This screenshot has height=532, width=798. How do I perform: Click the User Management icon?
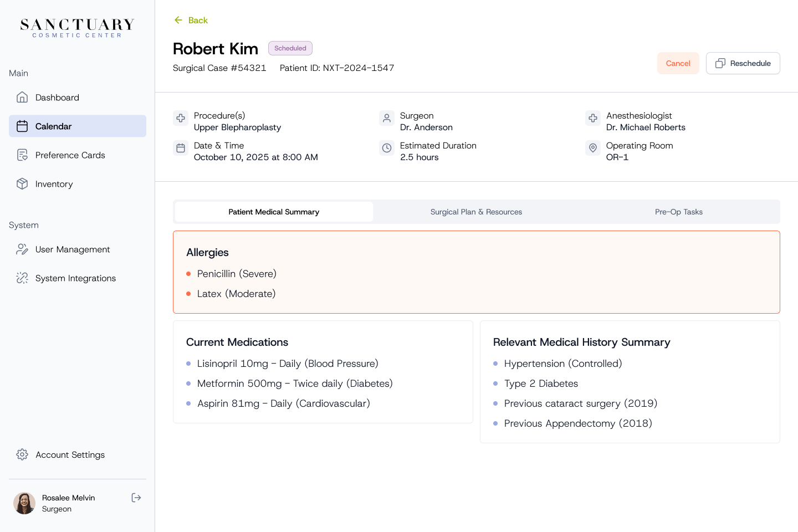point(22,249)
